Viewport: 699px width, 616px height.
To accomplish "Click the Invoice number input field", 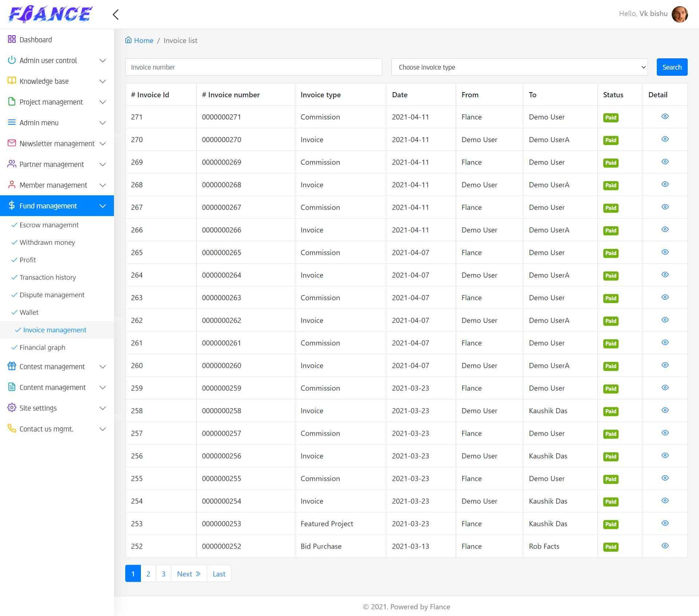I will click(x=253, y=67).
